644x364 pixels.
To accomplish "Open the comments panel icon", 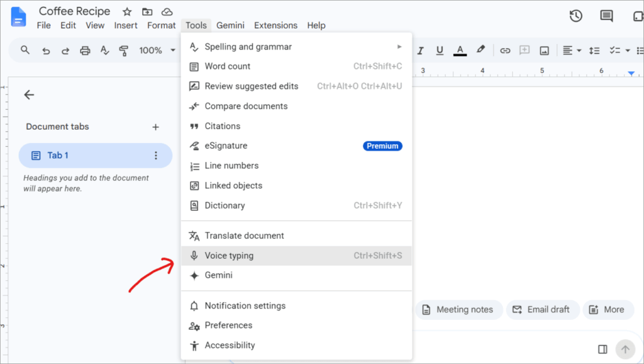I will tap(606, 16).
